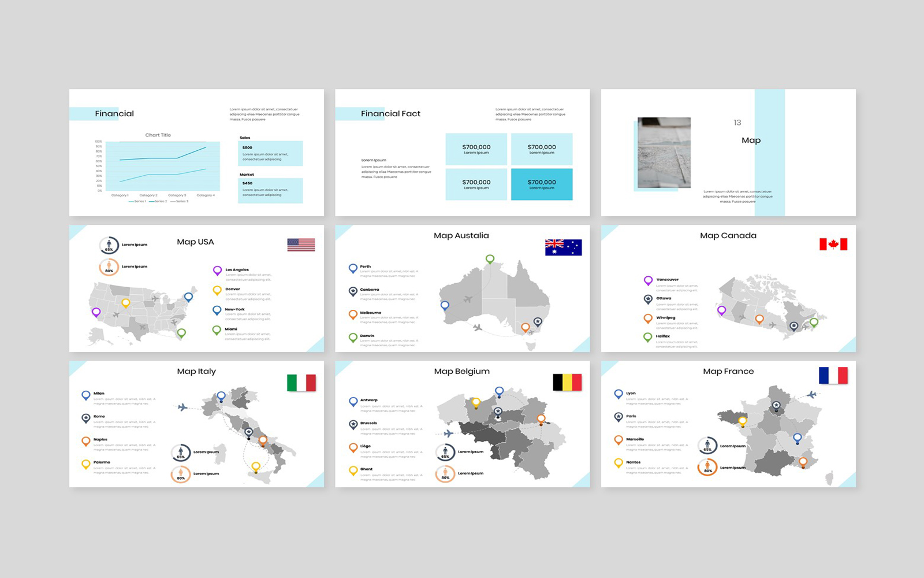Click the Canberra star pin in list

pyautogui.click(x=353, y=291)
